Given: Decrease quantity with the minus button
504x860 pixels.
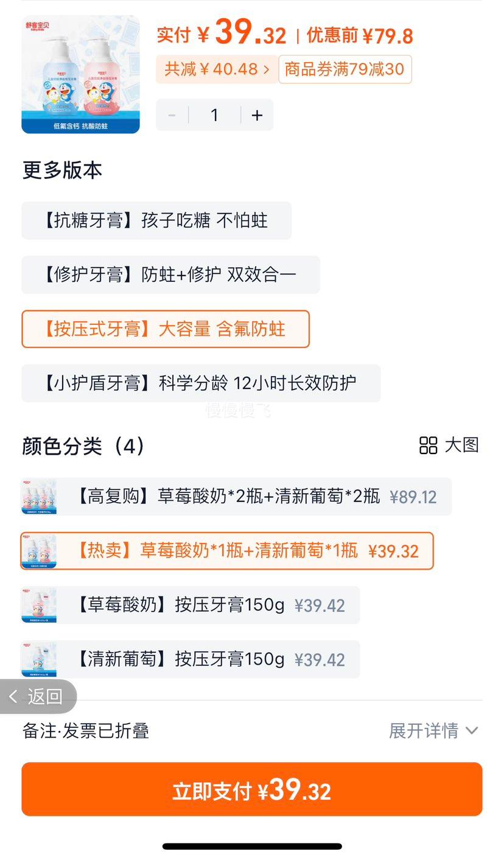Looking at the screenshot, I should (172, 115).
